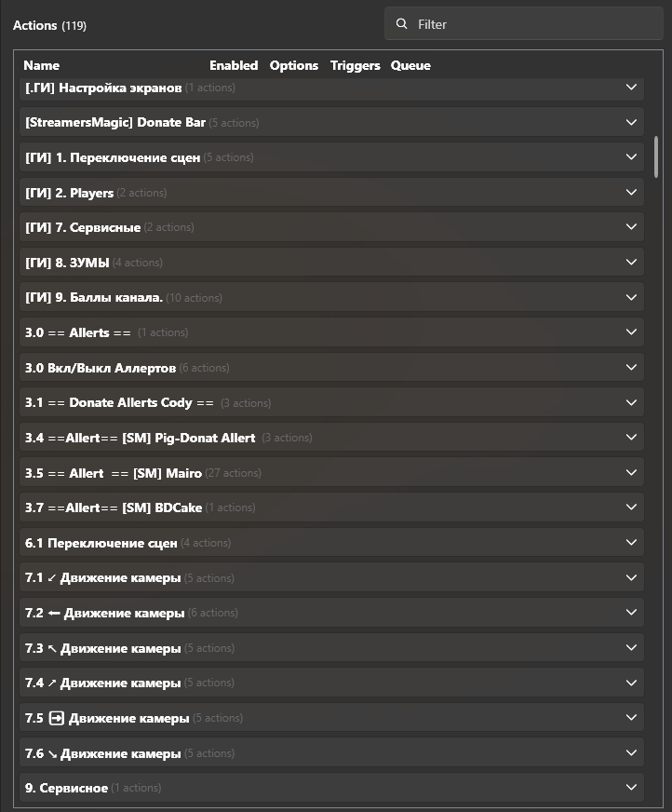
Task: Click the vertical scrollbar thumb
Action: 656,156
